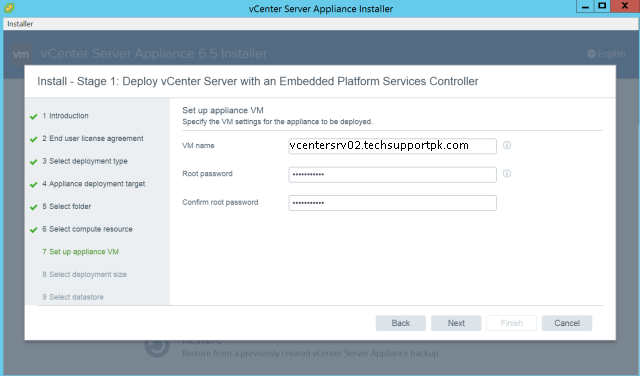The height and width of the screenshot is (376, 640).
Task: Click the disabled Finish button
Action: click(511, 323)
